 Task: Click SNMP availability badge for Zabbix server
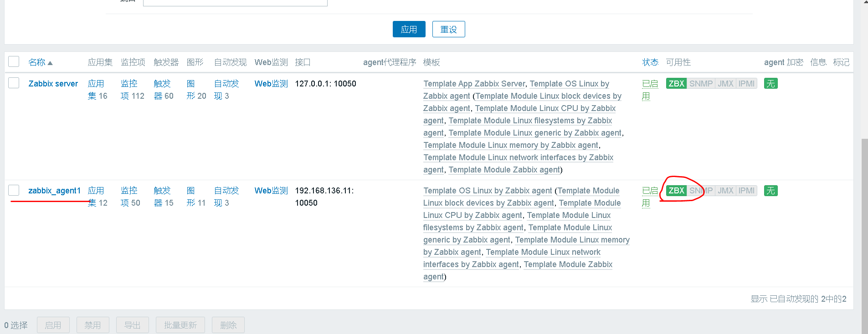pyautogui.click(x=701, y=84)
